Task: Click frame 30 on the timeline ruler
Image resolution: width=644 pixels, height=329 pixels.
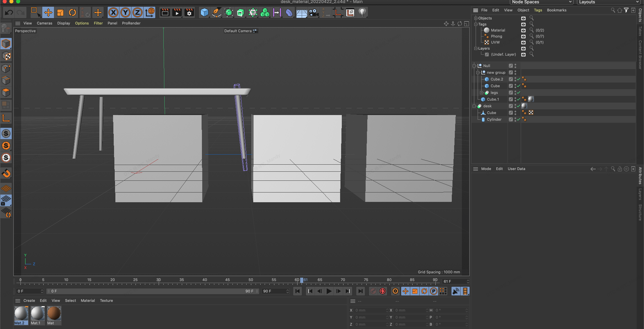Action: 159,280
